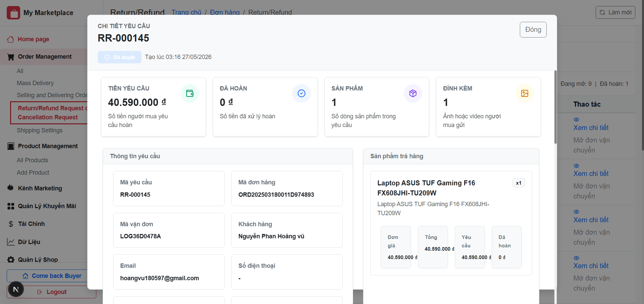The width and height of the screenshot is (644, 304).
Task: Click the Logout button
Action: click(51, 292)
